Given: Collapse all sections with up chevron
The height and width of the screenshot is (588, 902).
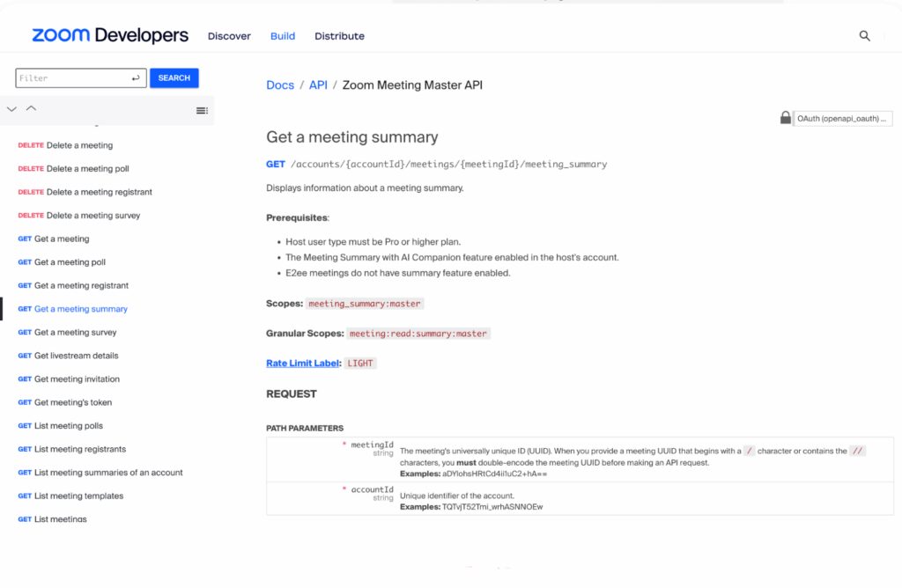Looking at the screenshot, I should coord(31,108).
